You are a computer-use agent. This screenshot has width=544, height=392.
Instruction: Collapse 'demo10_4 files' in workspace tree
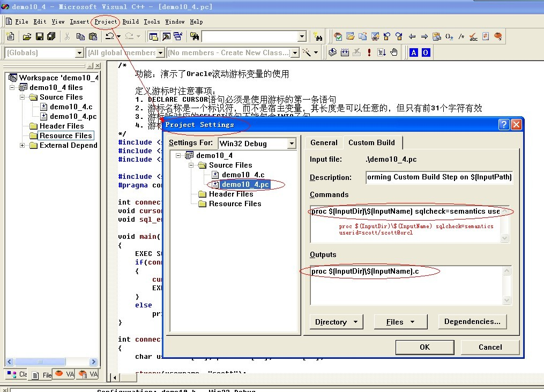pos(12,87)
